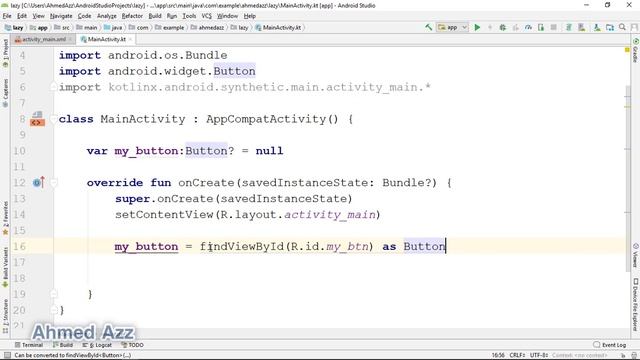Start debugging with the bug icon

(503, 27)
